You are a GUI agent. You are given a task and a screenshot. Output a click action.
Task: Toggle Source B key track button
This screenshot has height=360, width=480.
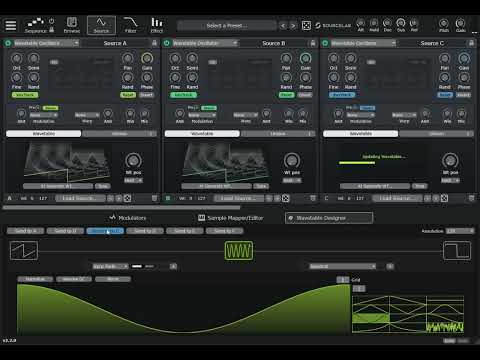(x=184, y=95)
